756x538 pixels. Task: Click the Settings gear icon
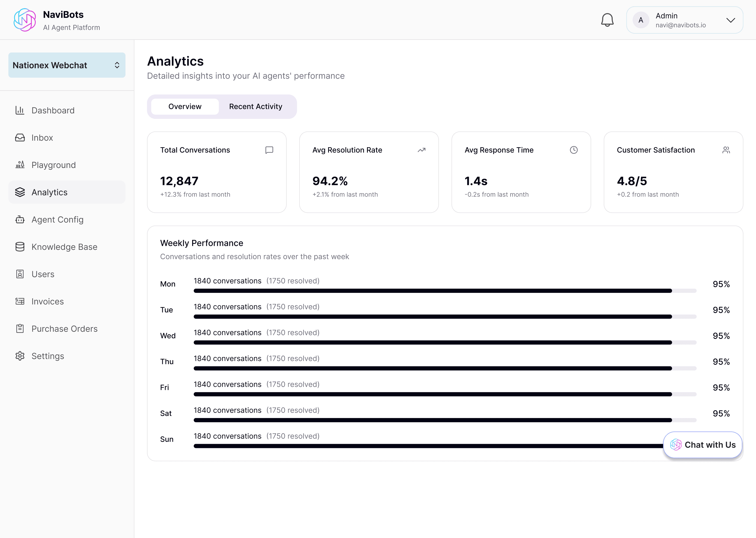click(x=20, y=356)
